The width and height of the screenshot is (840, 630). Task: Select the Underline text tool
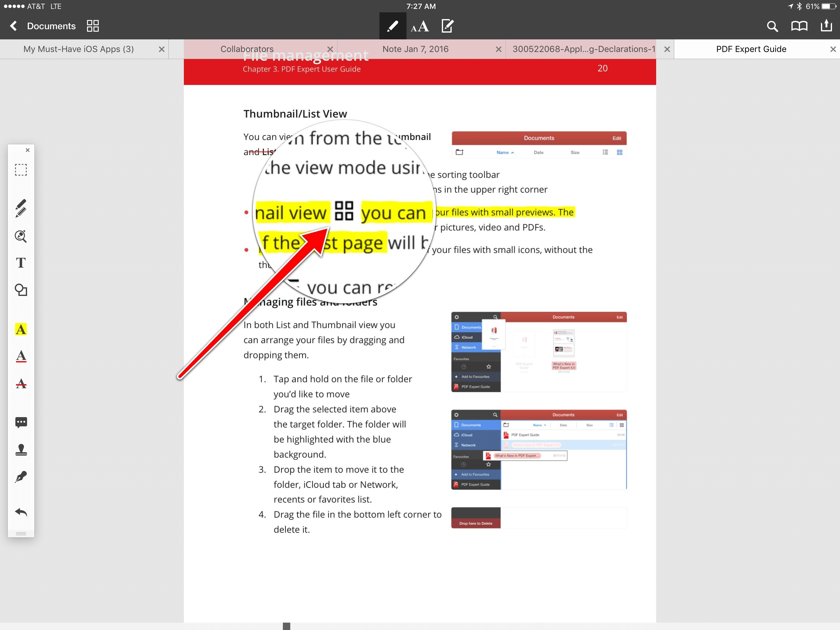click(x=21, y=356)
